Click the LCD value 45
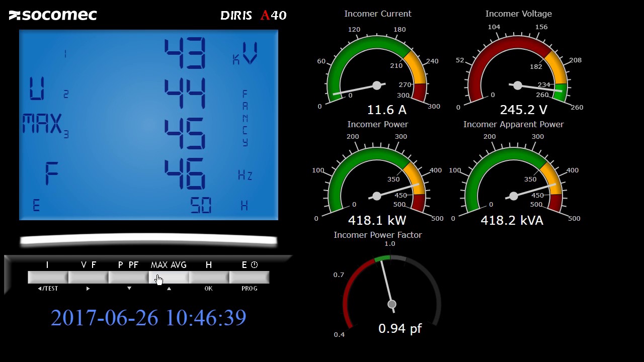Screen dimensions: 644x362 pyautogui.click(x=185, y=134)
